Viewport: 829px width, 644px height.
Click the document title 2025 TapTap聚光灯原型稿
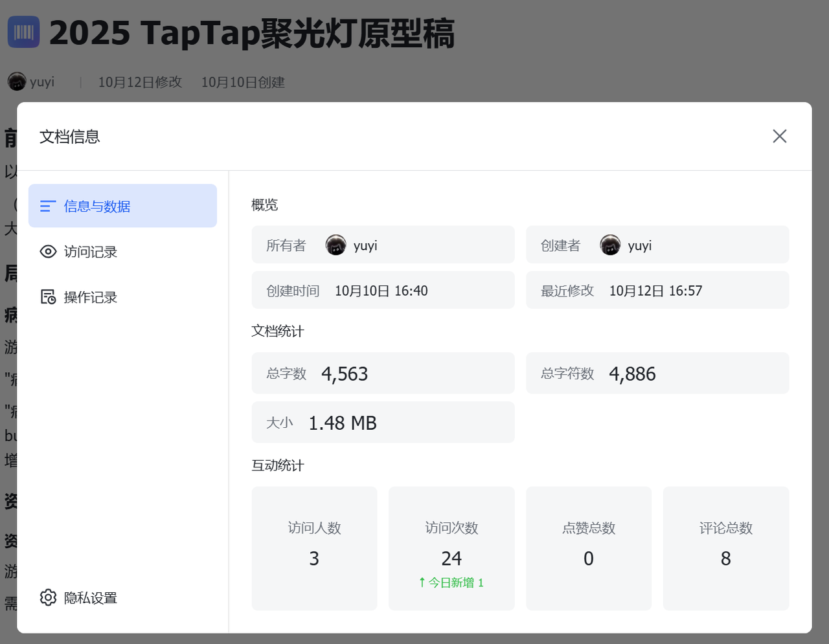click(252, 33)
